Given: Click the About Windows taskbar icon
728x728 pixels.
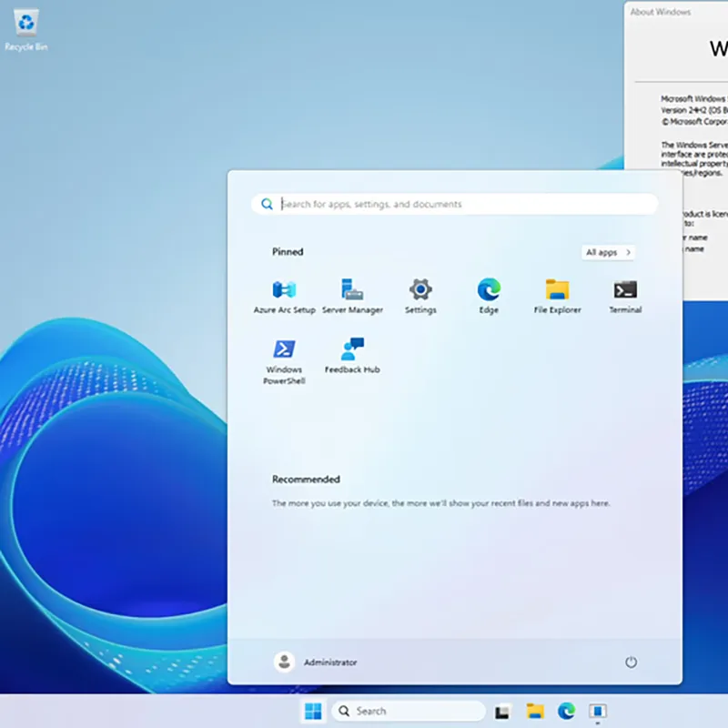Looking at the screenshot, I should (598, 711).
